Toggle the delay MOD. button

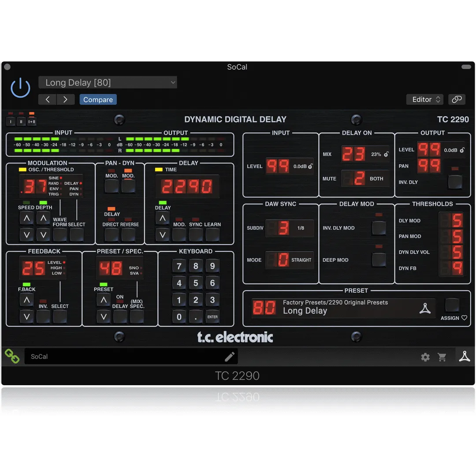pyautogui.click(x=179, y=234)
